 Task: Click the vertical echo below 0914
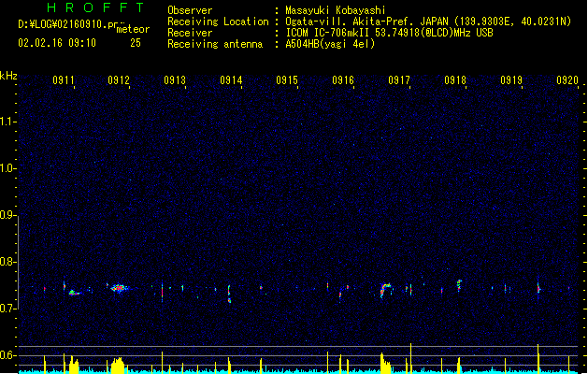229,294
